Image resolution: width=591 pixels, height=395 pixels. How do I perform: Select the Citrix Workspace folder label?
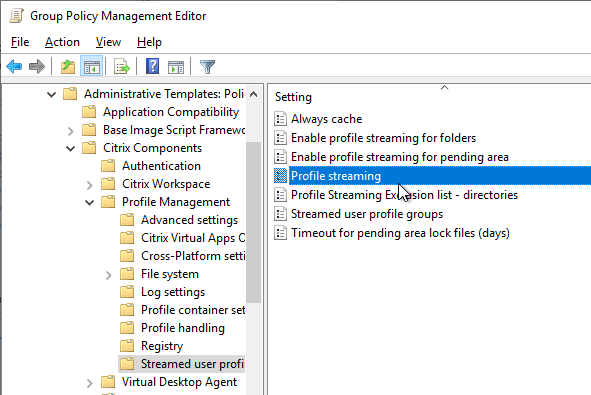click(166, 184)
